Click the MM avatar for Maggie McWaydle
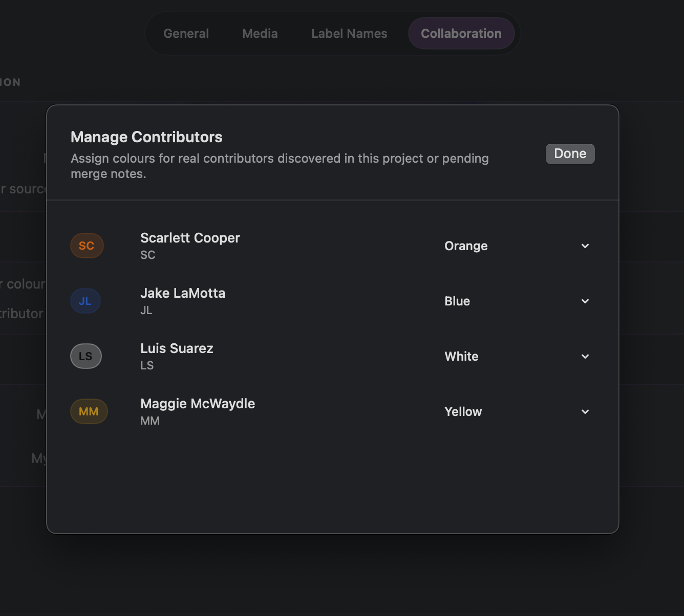Screen dimensions: 684x616 coord(89,411)
